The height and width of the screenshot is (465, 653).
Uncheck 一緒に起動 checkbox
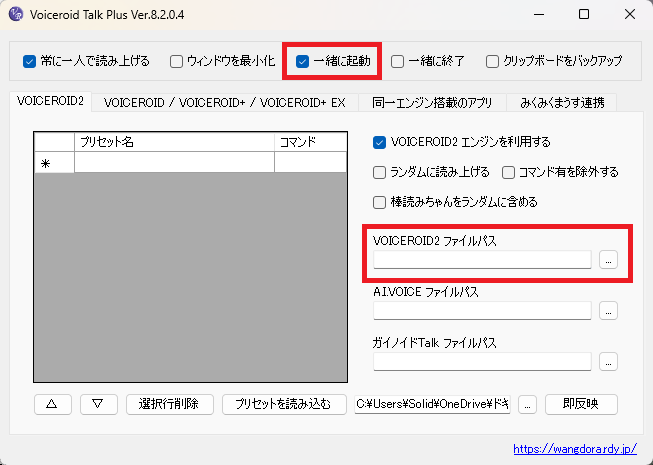(302, 62)
